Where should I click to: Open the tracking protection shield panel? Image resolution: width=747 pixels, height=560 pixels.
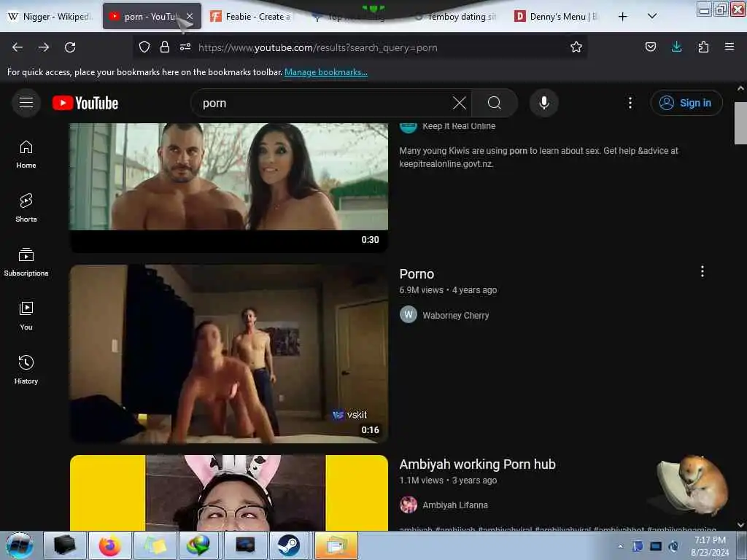click(x=144, y=47)
